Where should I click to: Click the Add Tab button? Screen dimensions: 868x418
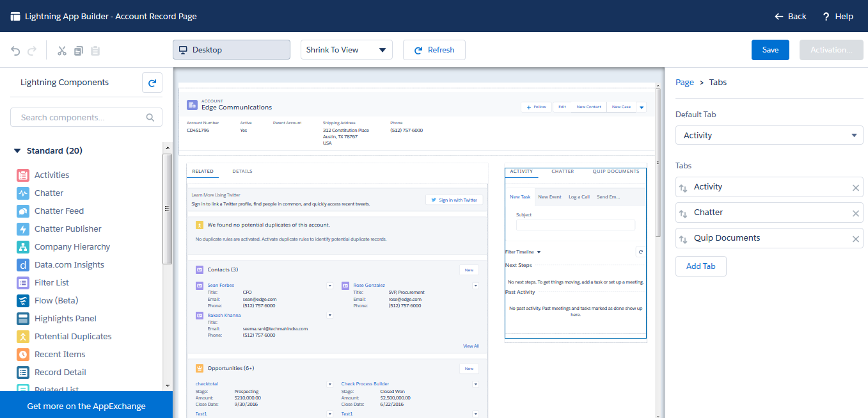tap(700, 266)
